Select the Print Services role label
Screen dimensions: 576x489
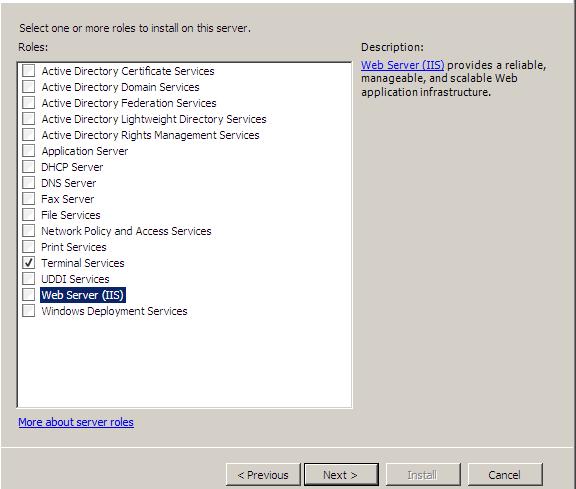[x=74, y=247]
